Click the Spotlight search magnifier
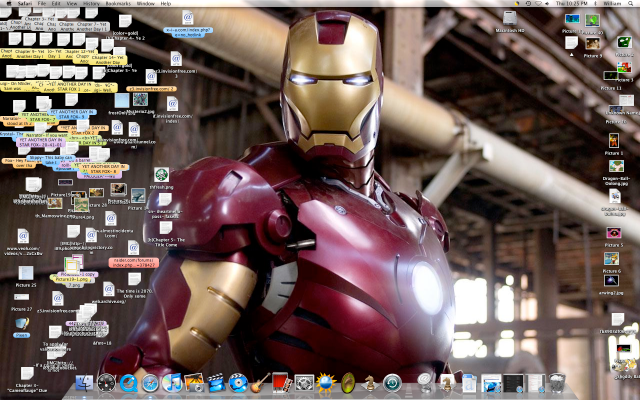The image size is (640, 400). pos(632,4)
